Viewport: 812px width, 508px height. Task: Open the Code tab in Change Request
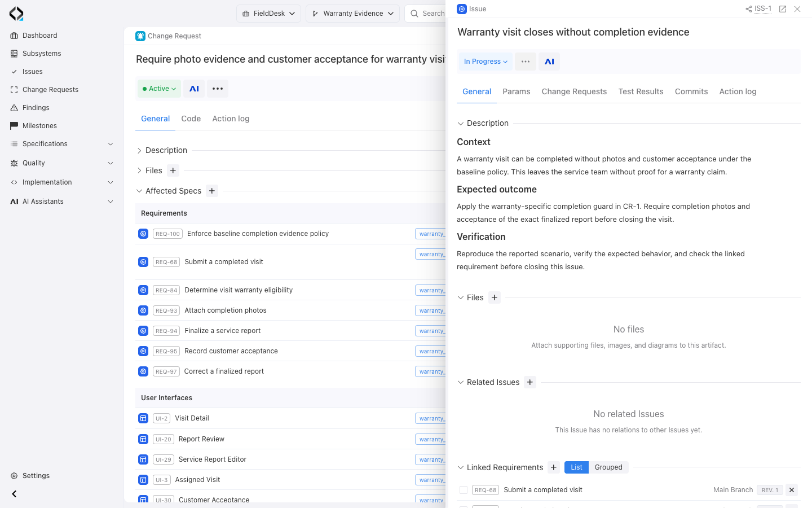191,119
